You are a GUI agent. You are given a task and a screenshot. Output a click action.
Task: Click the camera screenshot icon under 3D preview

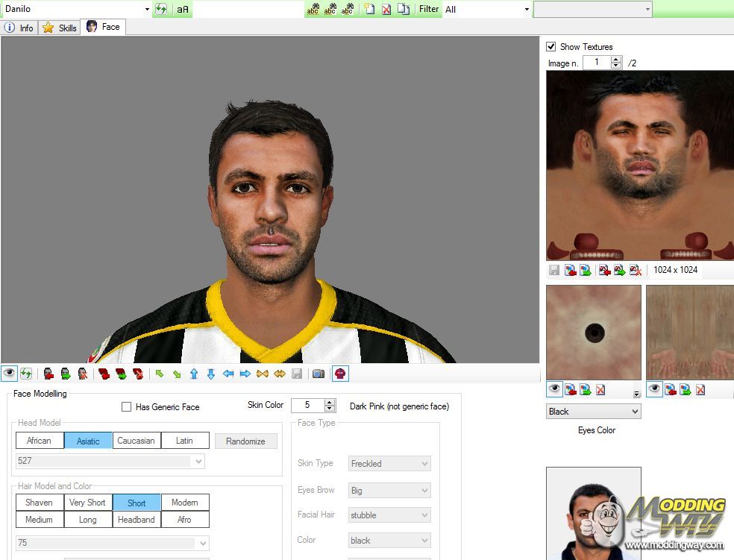tap(319, 374)
